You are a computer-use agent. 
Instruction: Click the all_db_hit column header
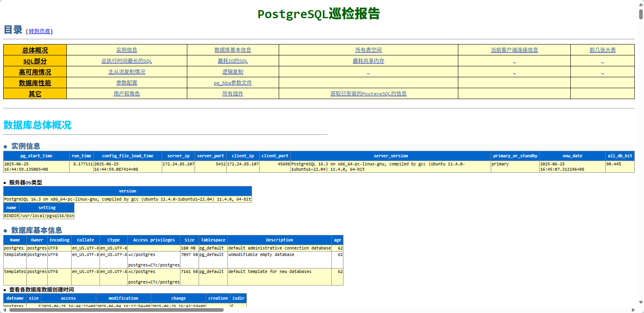620,156
